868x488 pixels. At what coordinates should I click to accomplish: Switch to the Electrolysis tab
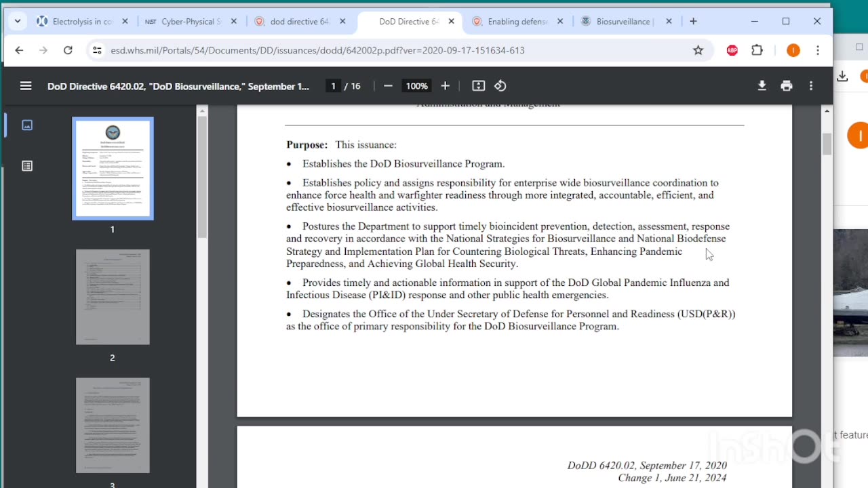click(x=83, y=22)
